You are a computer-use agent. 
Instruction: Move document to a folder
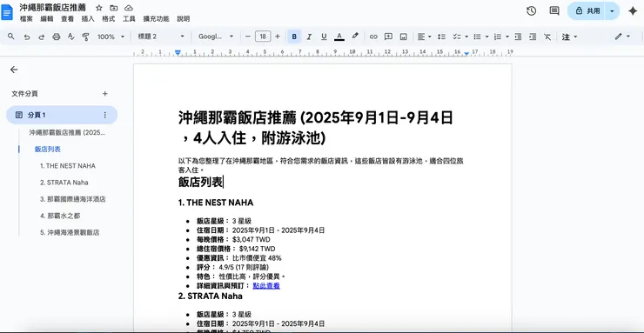click(113, 8)
